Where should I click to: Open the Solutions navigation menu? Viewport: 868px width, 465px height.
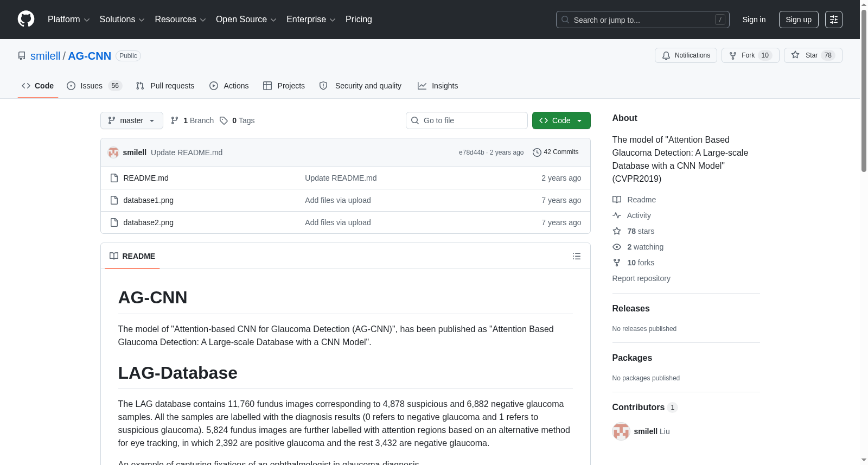[x=122, y=20]
